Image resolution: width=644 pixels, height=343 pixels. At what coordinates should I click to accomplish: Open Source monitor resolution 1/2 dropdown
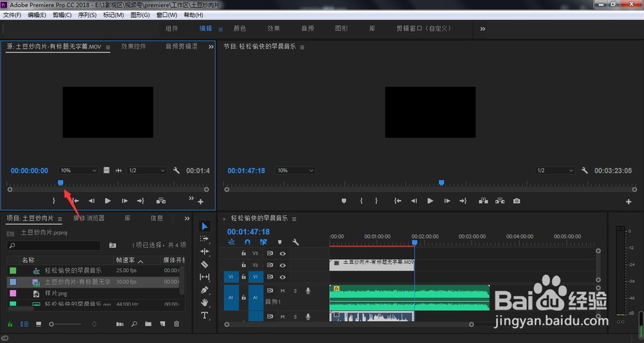coord(147,170)
